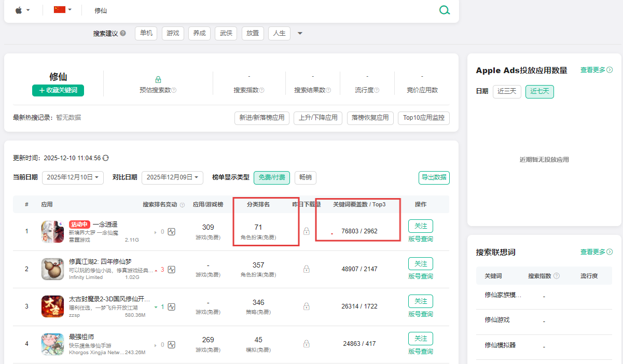Click the search magnifier icon
Image resolution: width=623 pixels, height=364 pixels.
tap(445, 10)
